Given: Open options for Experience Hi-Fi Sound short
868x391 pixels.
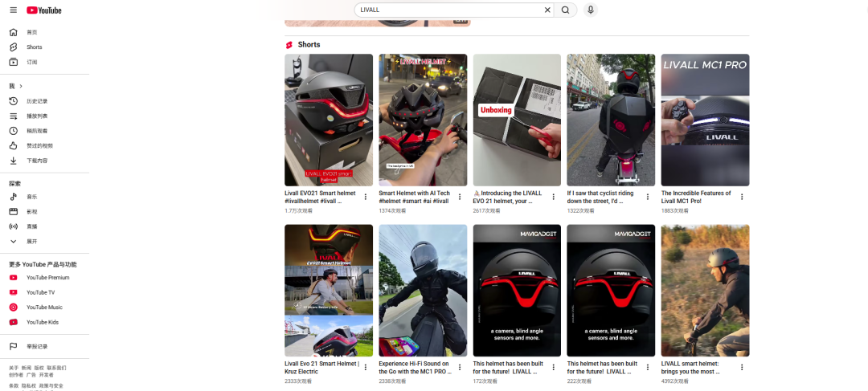Looking at the screenshot, I should (460, 367).
